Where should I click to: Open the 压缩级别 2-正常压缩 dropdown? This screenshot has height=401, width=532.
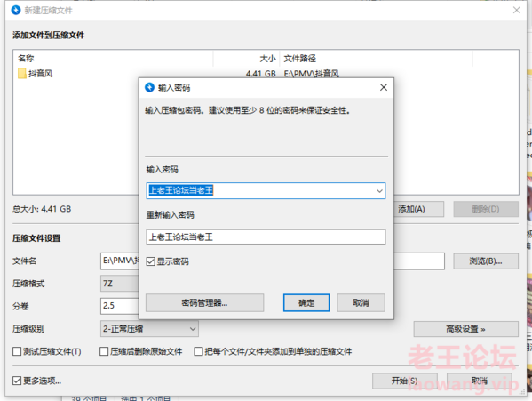(x=149, y=329)
